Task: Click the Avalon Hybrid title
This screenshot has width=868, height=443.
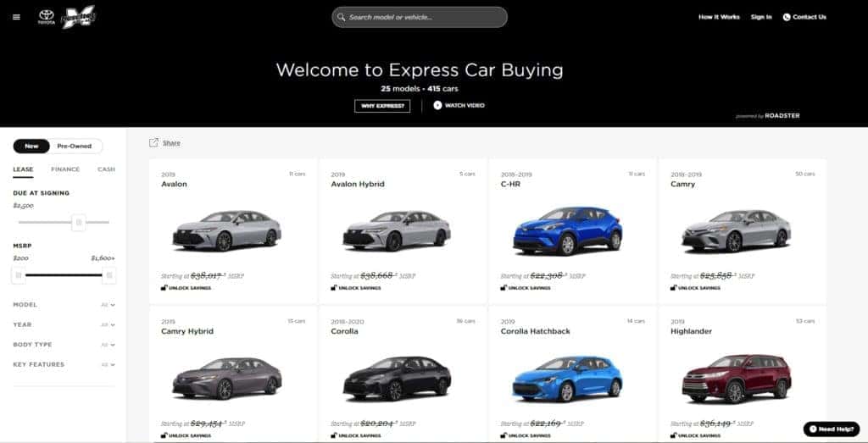Action: tap(358, 184)
